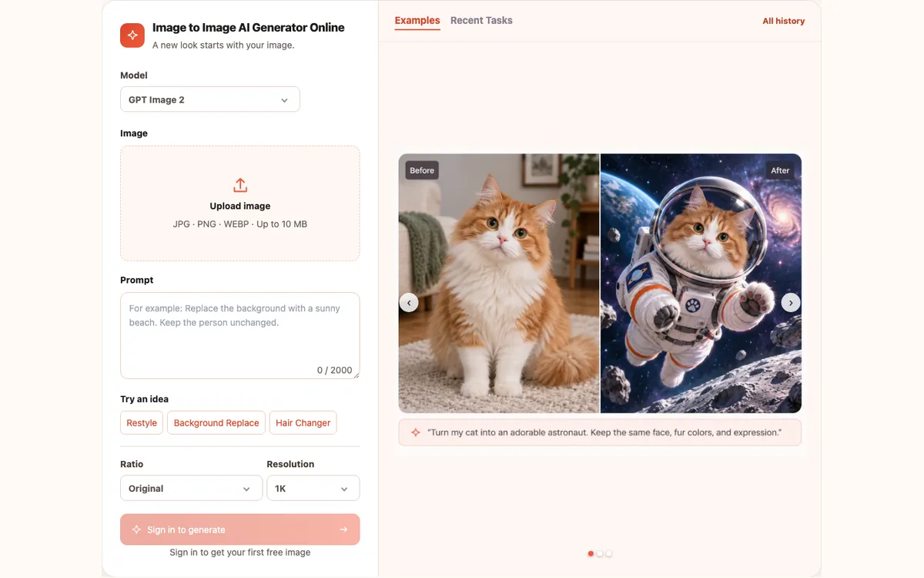Open the Ratio dropdown showing Original
Viewport: 924px width, 578px height.
click(x=191, y=489)
